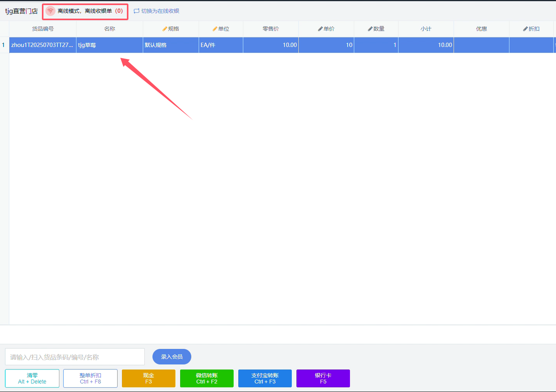
Task: Click the 货品编号 column header
Action: click(x=43, y=29)
